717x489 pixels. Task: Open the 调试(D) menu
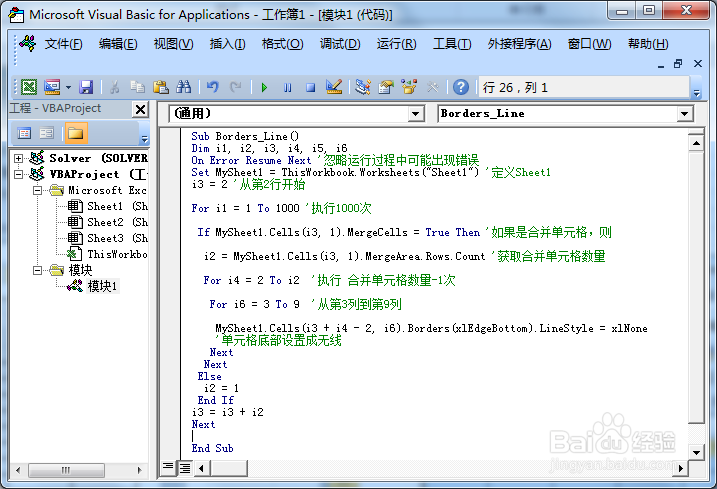point(340,44)
